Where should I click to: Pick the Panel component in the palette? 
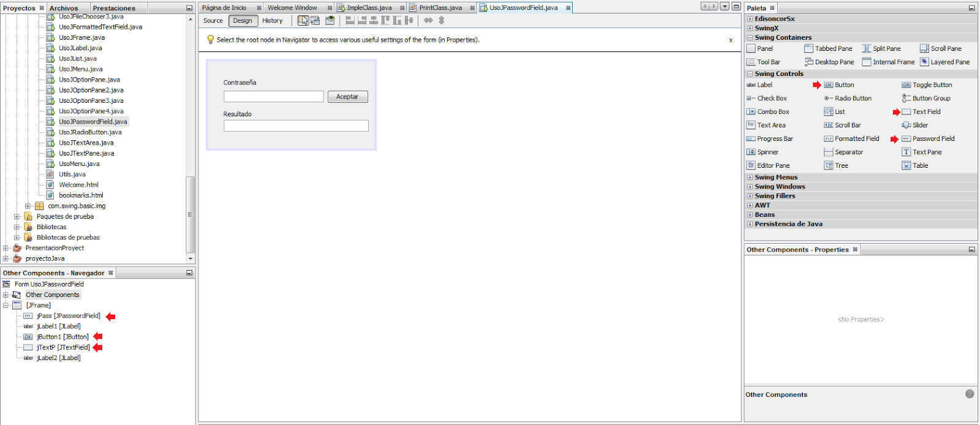point(759,48)
